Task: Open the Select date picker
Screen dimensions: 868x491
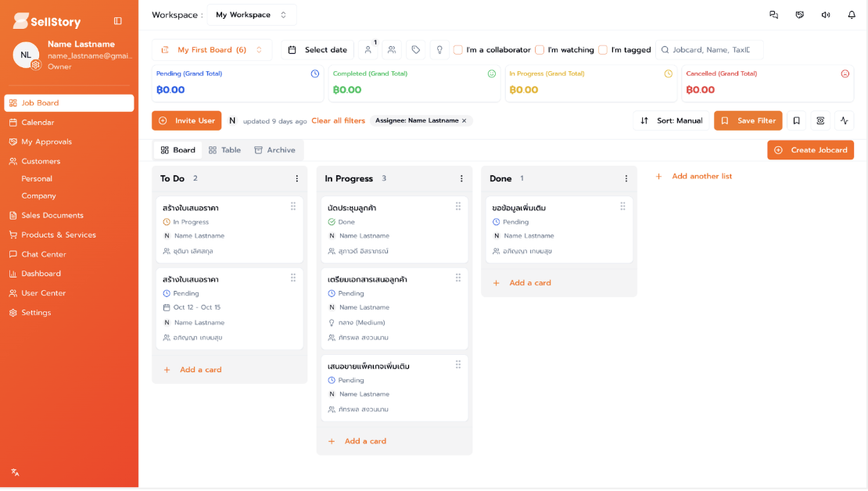Action: pyautogui.click(x=317, y=49)
